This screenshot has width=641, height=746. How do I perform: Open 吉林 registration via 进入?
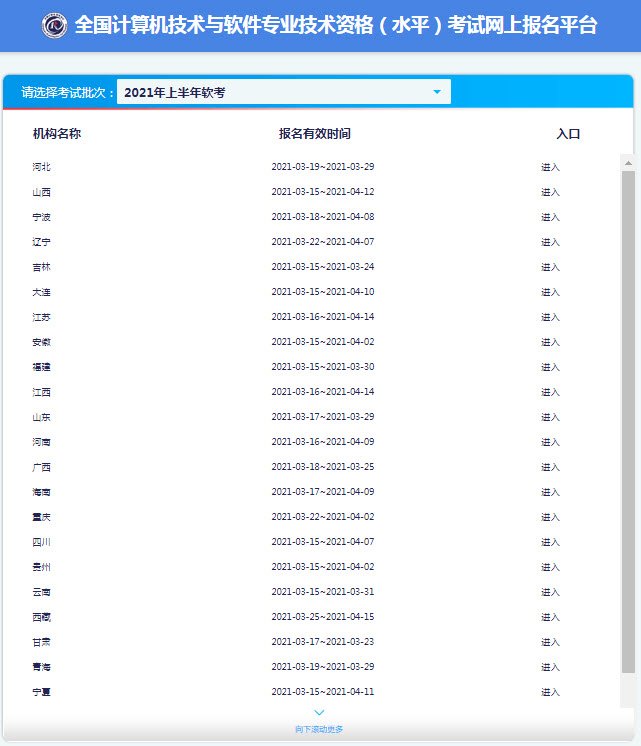click(550, 267)
